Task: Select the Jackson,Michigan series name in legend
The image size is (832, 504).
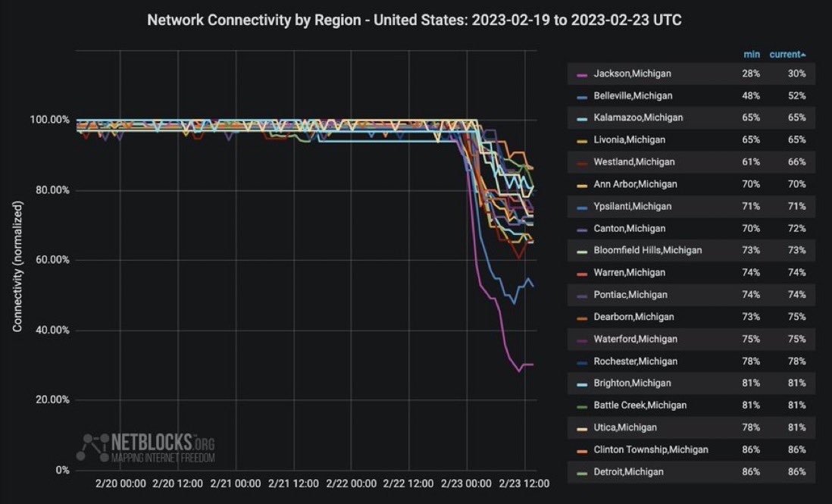Action: [x=632, y=74]
